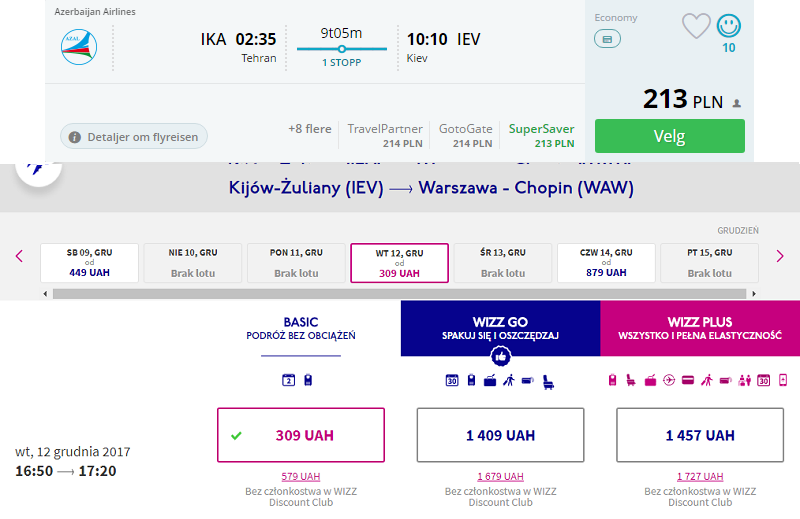Click WIZZ PLUS baggage tag icon
This screenshot has height=519, width=800.
pos(726,380)
